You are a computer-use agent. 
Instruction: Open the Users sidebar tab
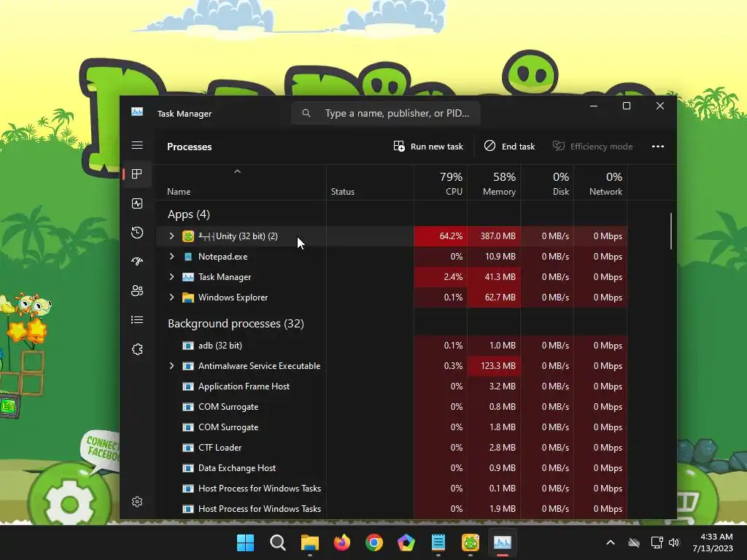137,290
